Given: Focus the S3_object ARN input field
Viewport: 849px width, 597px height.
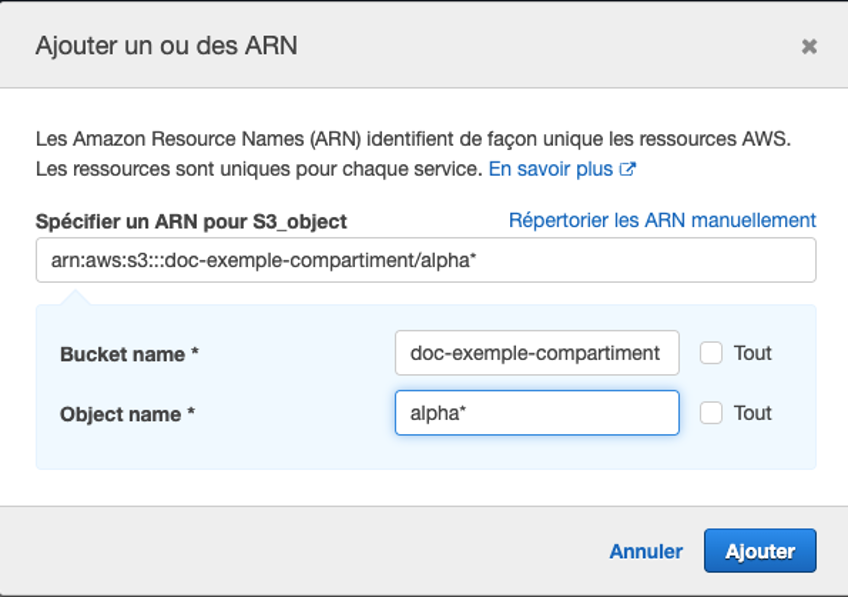Looking at the screenshot, I should (x=426, y=260).
